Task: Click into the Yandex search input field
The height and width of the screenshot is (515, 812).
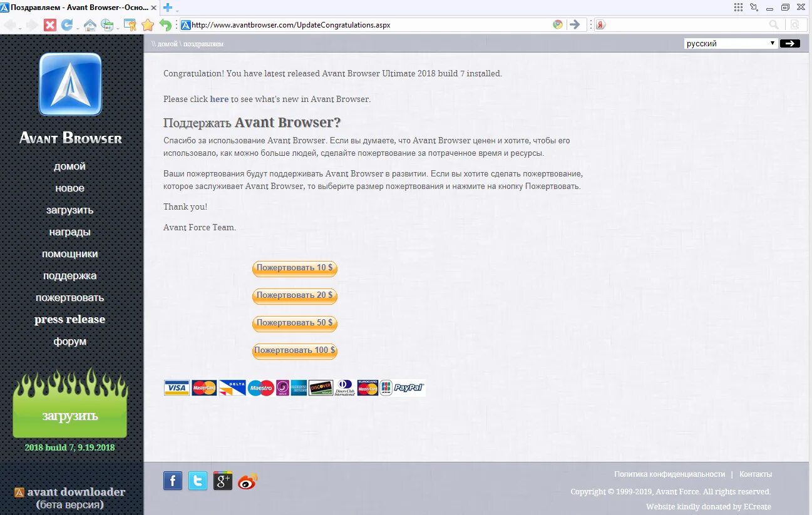Action: (x=686, y=24)
